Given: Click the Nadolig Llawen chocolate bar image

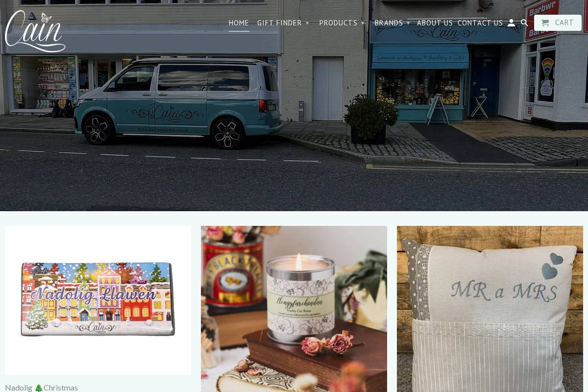Looking at the screenshot, I should pyautogui.click(x=98, y=300).
